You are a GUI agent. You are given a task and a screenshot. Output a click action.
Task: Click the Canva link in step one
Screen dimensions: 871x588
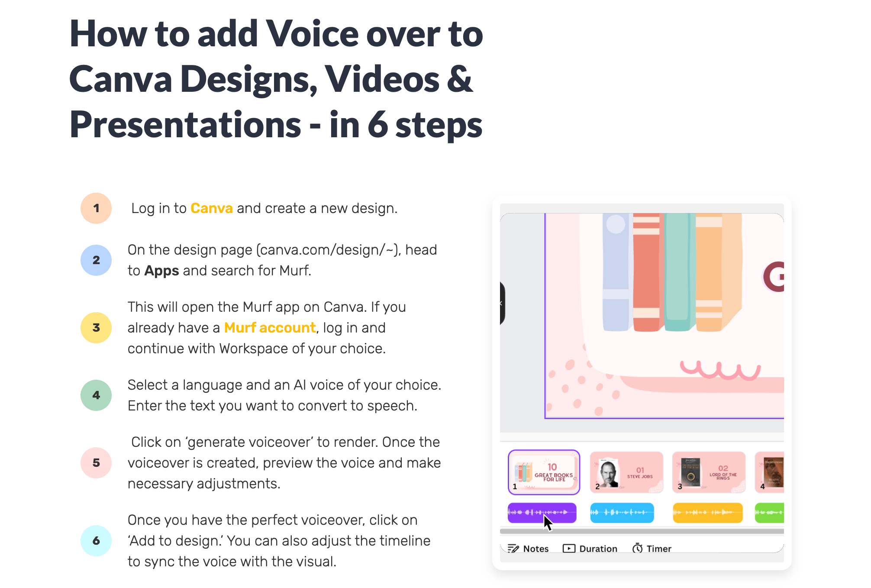pos(211,208)
